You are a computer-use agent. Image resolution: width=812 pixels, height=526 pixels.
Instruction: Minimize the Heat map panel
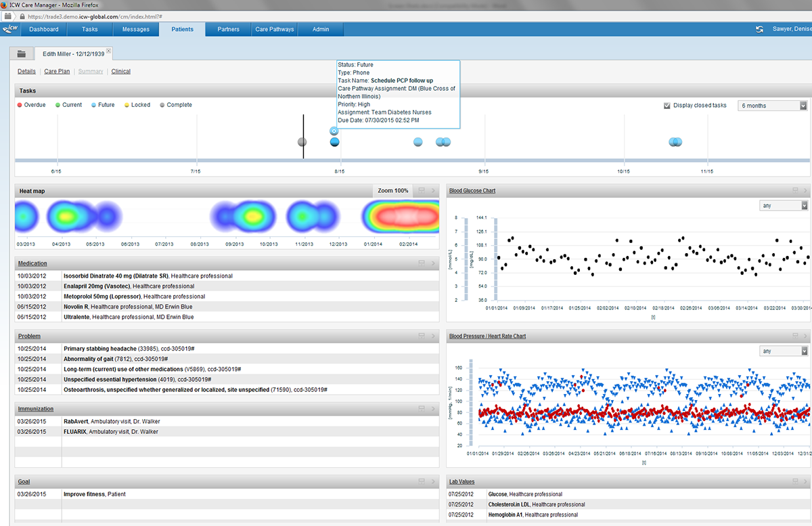(421, 190)
